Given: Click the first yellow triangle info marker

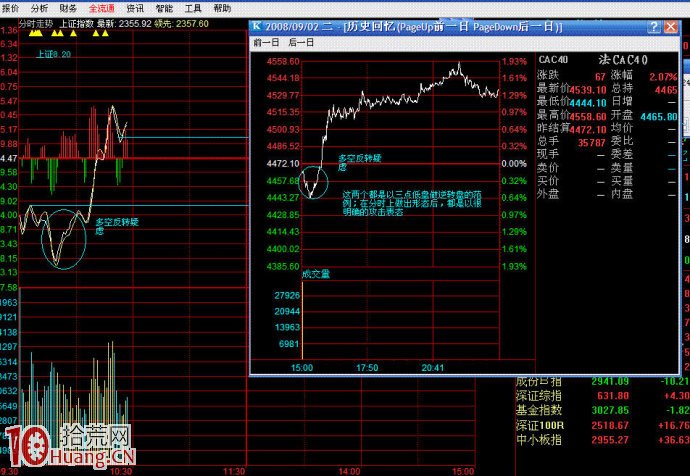Looking at the screenshot, I should pos(32,33).
